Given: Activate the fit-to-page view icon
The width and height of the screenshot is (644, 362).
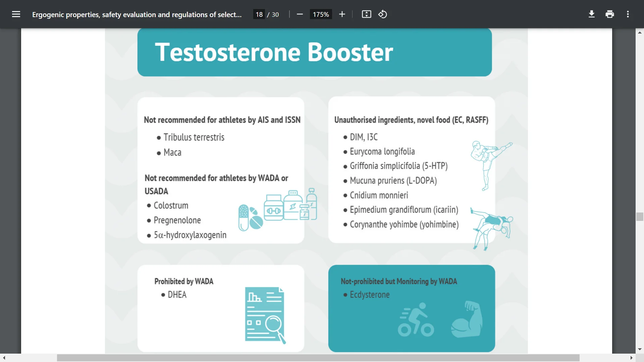Looking at the screenshot, I should pyautogui.click(x=366, y=14).
